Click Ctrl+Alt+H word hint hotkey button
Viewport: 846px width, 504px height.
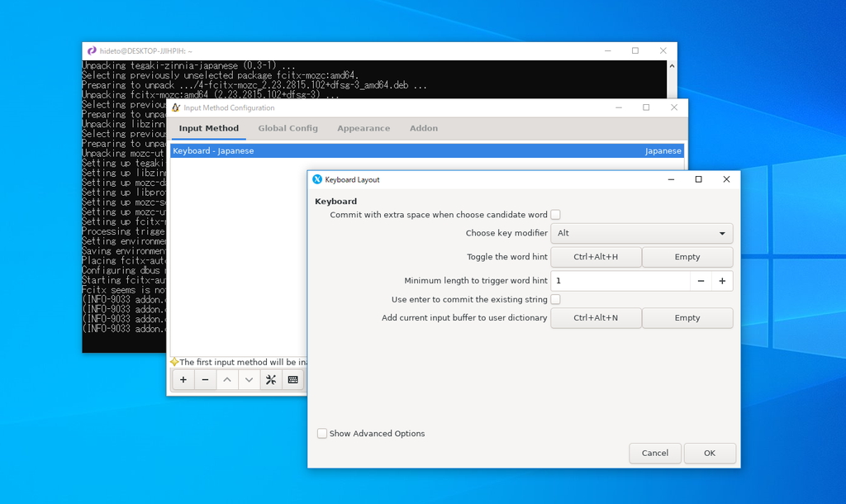click(596, 257)
